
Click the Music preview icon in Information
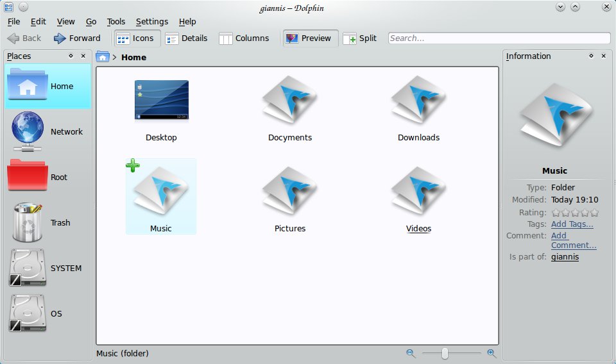point(556,116)
